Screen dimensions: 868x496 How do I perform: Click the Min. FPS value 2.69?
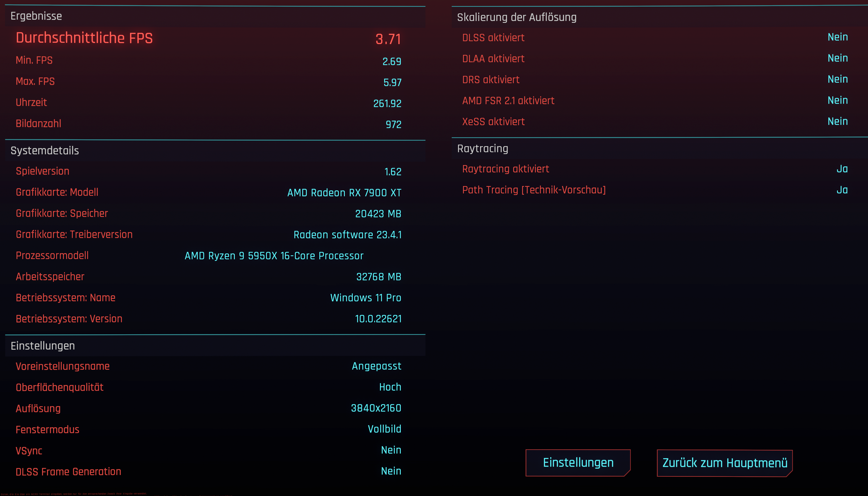point(391,61)
